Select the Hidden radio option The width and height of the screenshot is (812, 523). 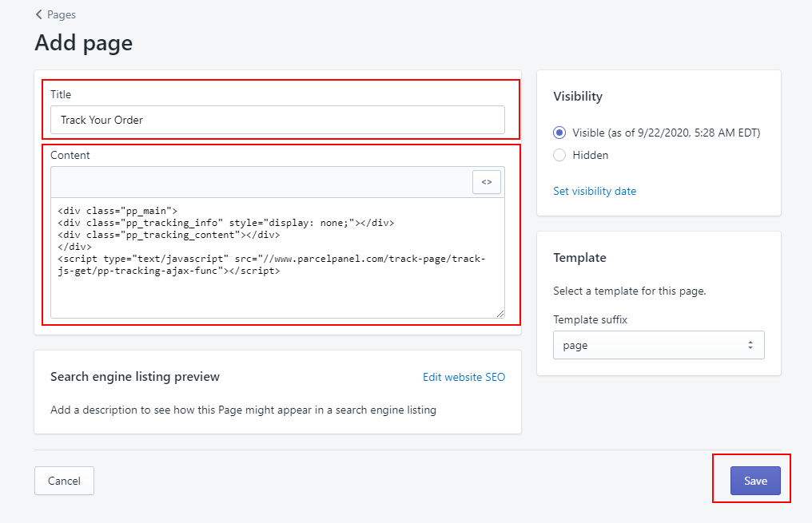(559, 155)
